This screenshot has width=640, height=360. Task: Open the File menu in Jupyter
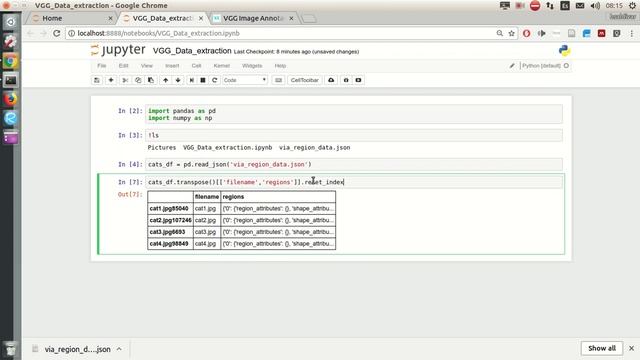click(x=102, y=66)
